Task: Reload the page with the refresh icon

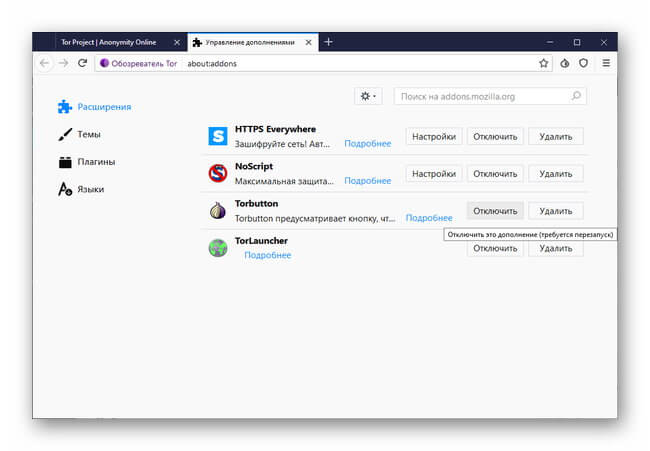Action: pyautogui.click(x=82, y=63)
